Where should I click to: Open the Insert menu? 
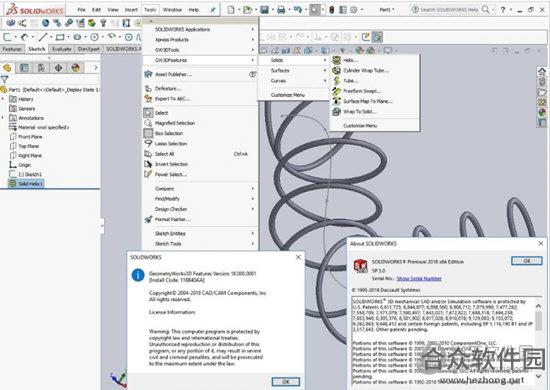coord(131,10)
